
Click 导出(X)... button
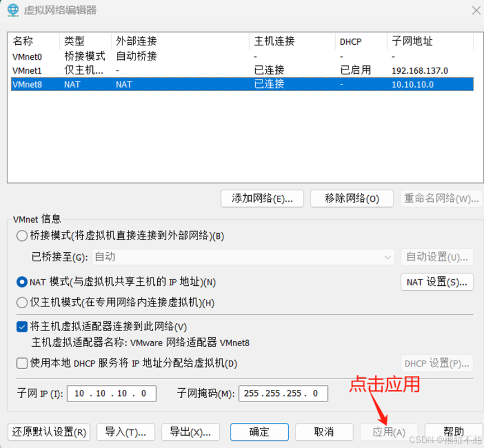point(190,432)
